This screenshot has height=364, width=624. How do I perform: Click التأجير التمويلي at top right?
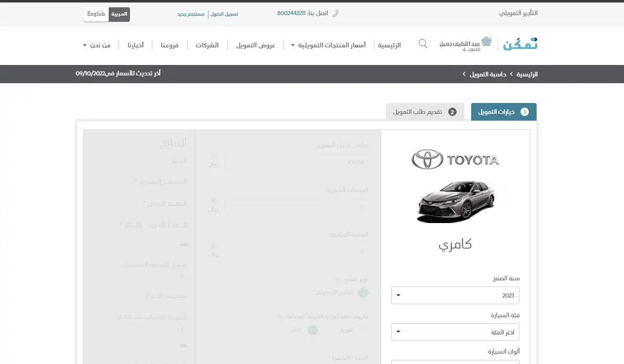[518, 13]
